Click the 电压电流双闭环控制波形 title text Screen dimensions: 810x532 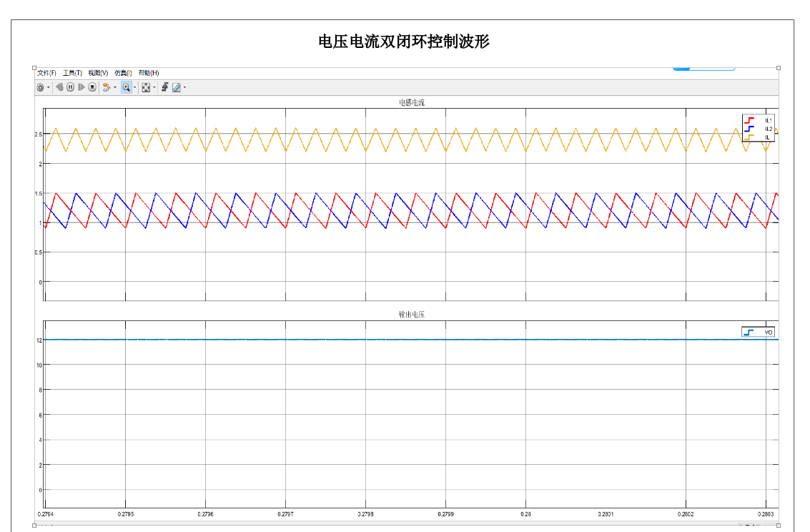click(404, 41)
